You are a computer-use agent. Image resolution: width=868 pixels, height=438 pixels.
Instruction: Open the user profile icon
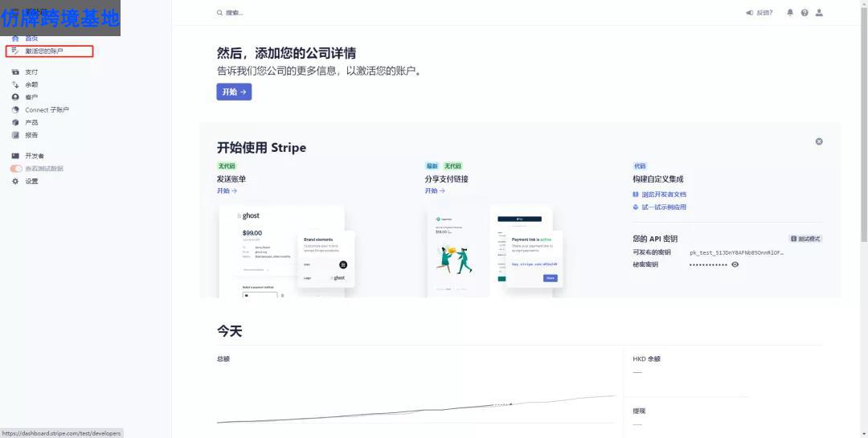[819, 13]
